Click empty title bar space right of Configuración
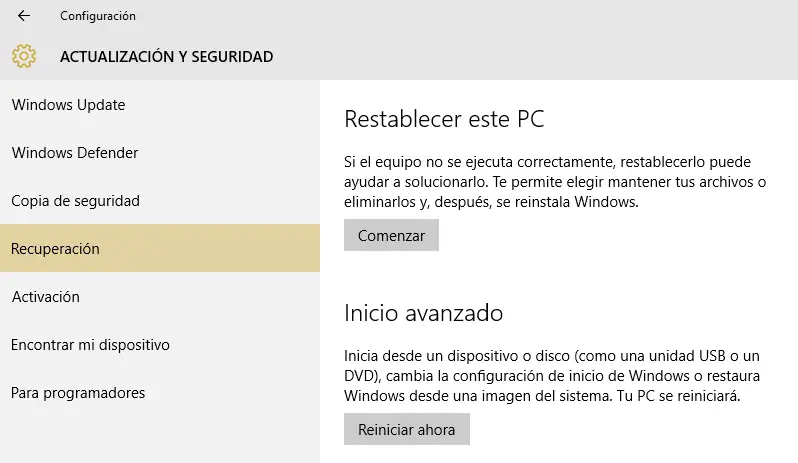The width and height of the screenshot is (798, 463). tap(450, 16)
